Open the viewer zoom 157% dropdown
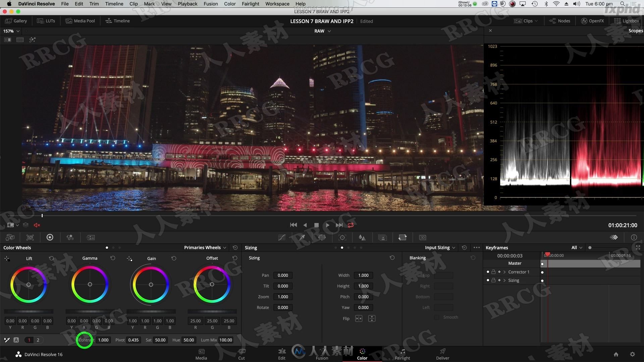Screen dimensions: 644x362 point(11,31)
